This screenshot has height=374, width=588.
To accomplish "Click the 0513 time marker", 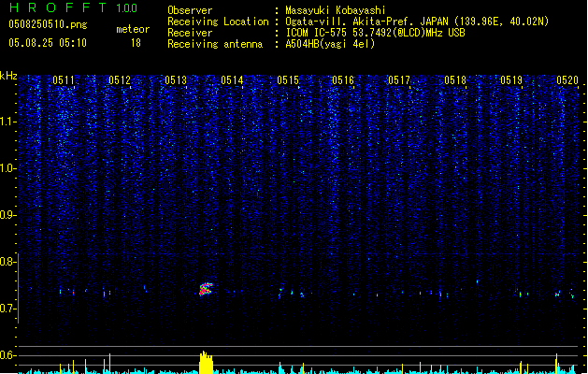I will (176, 80).
